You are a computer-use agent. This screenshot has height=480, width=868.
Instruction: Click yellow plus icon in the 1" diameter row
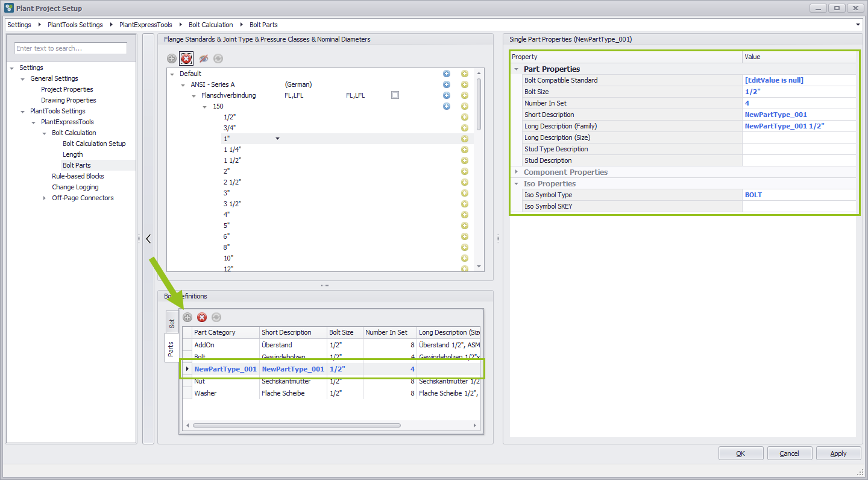click(465, 139)
